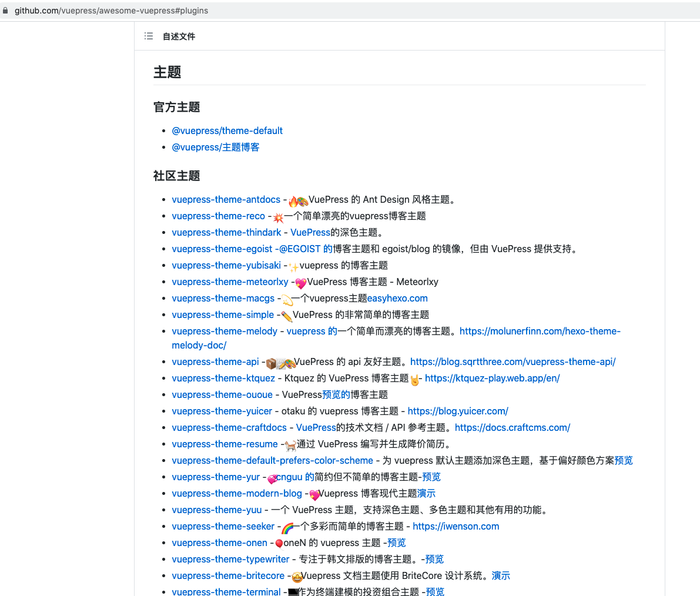Click the 主题 section heading

click(x=168, y=72)
